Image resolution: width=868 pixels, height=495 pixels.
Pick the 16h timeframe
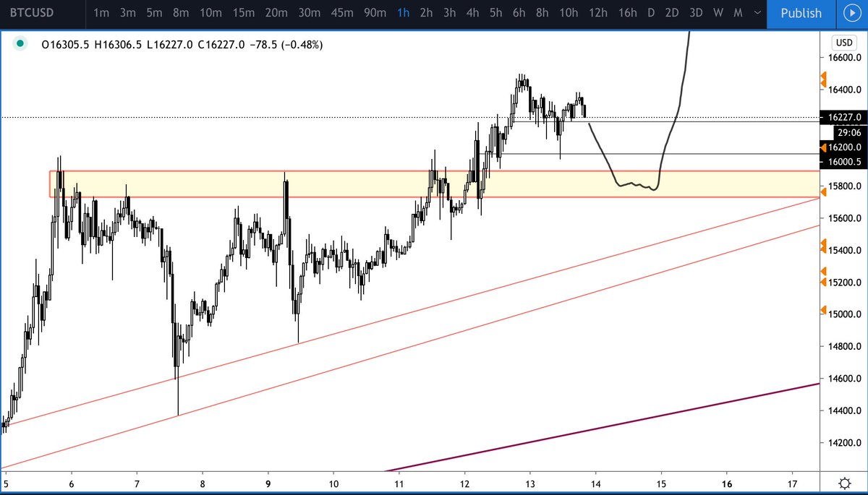tap(628, 13)
